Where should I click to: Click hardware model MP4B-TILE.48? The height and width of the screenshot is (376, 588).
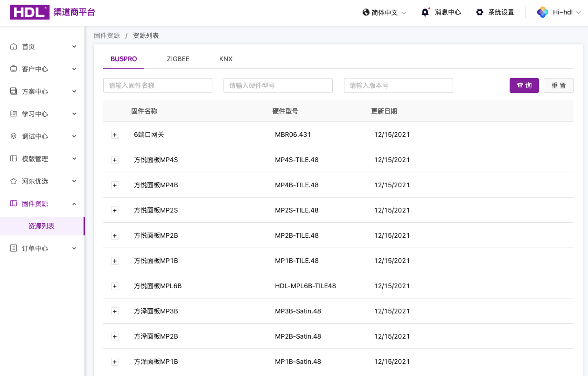(x=297, y=185)
